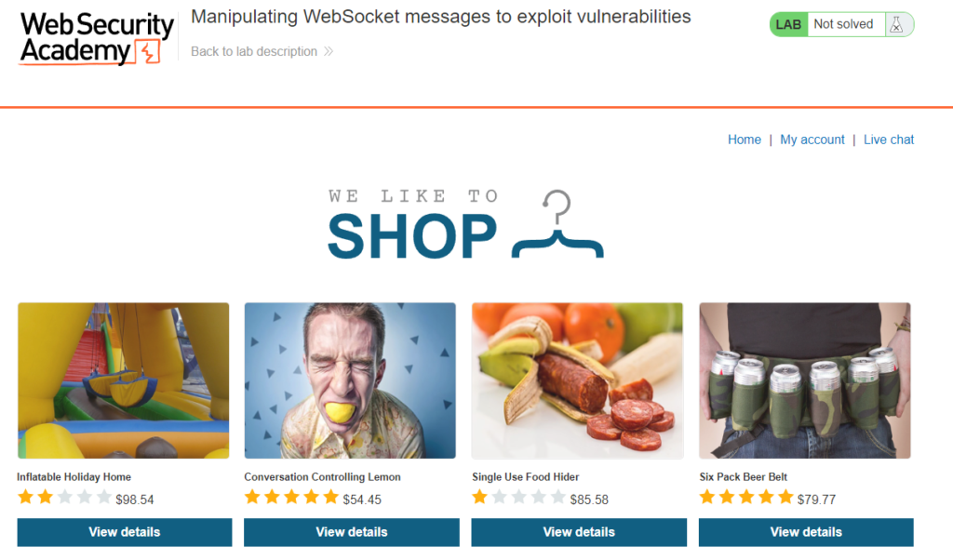View details of Conversation Controlling Lemon
Viewport: 953px width, 560px height.
pos(351,532)
